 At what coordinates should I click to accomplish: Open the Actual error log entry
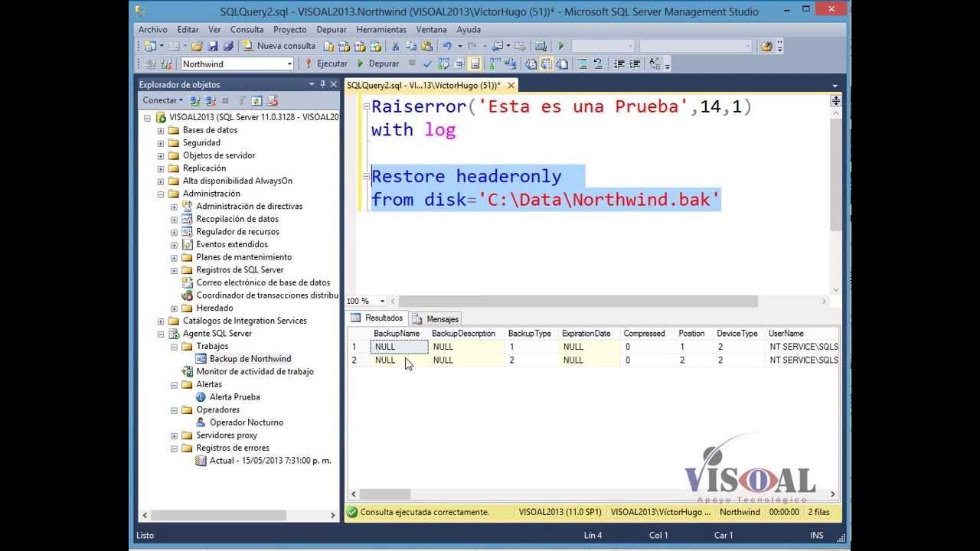tap(270, 461)
